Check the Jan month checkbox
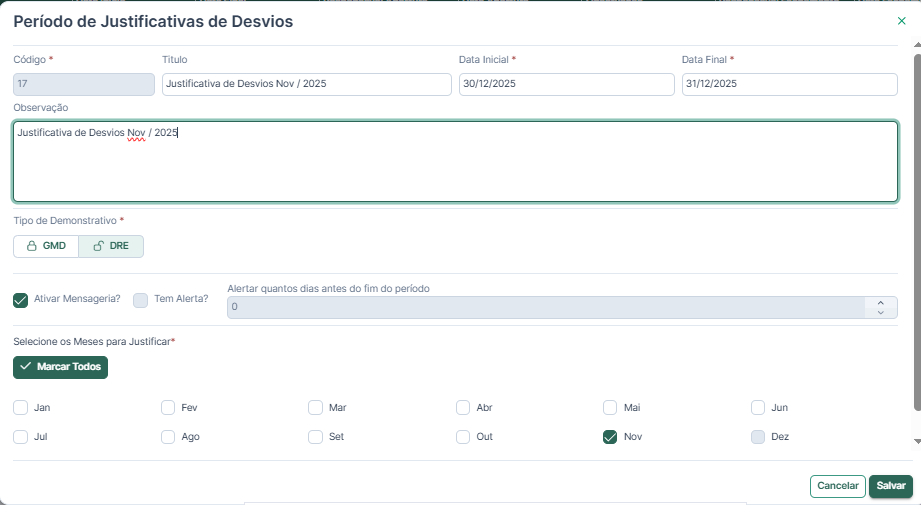921x505 pixels. [x=21, y=408]
